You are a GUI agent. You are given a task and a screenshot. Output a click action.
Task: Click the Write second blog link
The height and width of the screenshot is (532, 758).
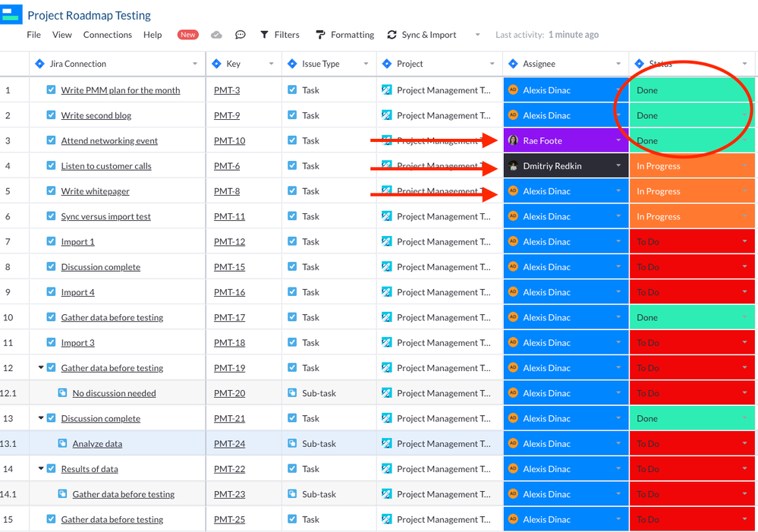(98, 115)
